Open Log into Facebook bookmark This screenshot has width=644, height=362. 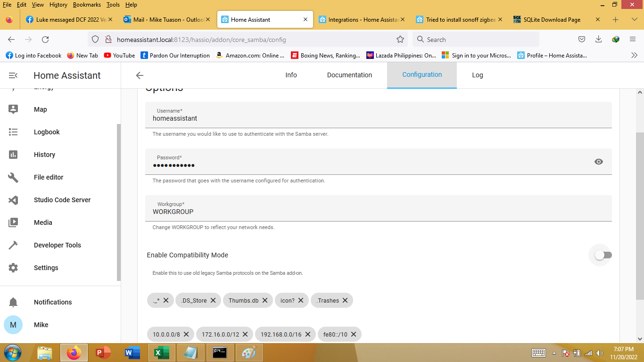pyautogui.click(x=33, y=55)
